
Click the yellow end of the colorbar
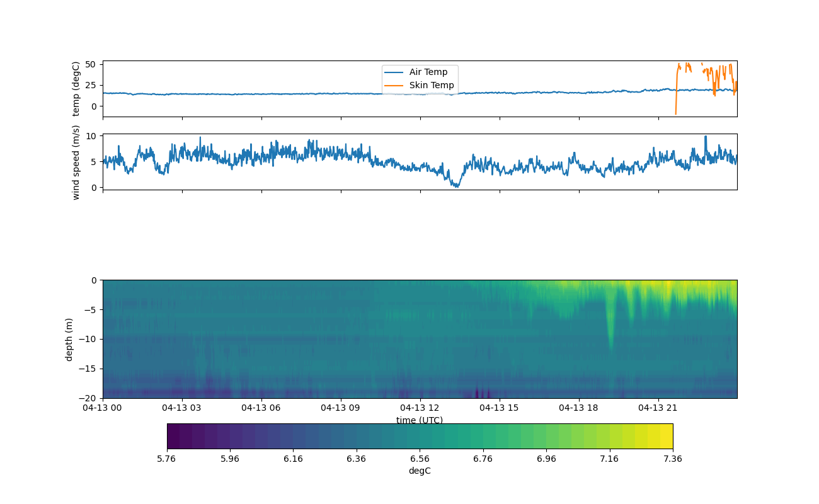666,436
